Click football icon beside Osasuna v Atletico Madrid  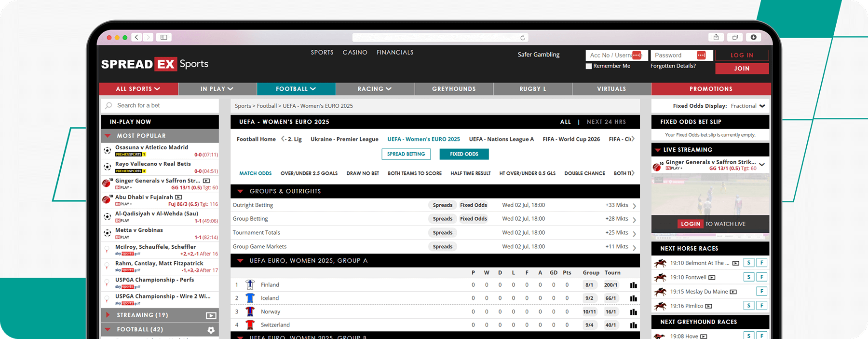(x=108, y=151)
